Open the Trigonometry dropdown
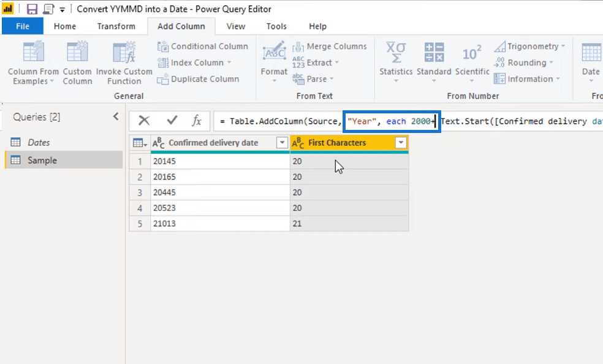The height and width of the screenshot is (364, 603). 529,46
